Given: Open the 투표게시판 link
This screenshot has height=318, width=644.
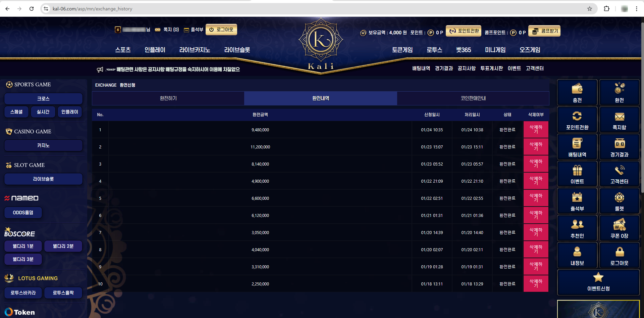Looking at the screenshot, I should (x=492, y=68).
